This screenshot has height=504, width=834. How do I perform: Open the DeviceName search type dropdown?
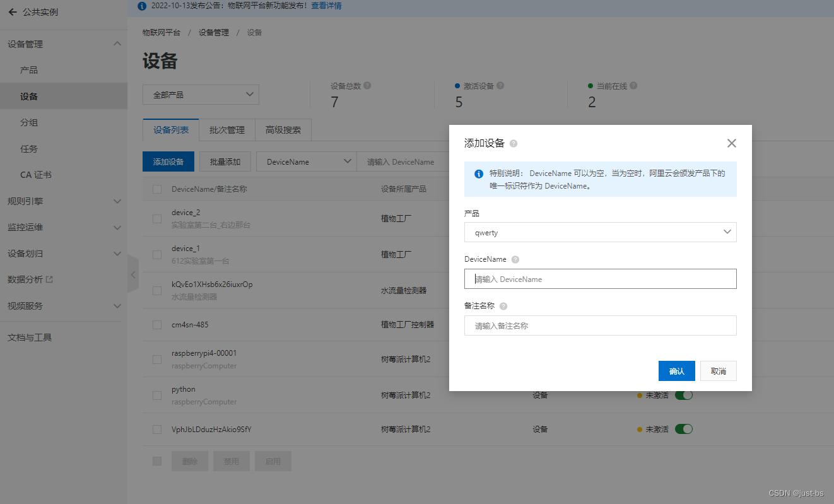click(307, 161)
